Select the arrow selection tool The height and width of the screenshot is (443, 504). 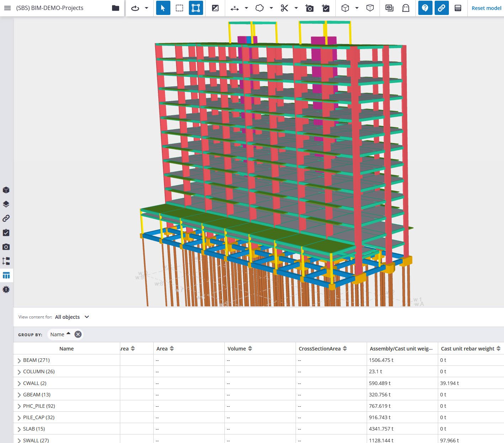point(163,8)
